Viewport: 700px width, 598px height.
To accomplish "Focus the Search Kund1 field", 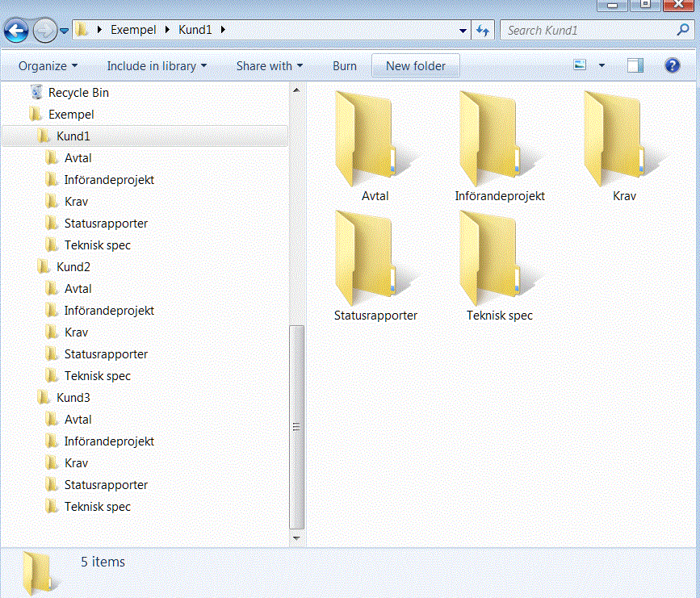I will (x=597, y=31).
